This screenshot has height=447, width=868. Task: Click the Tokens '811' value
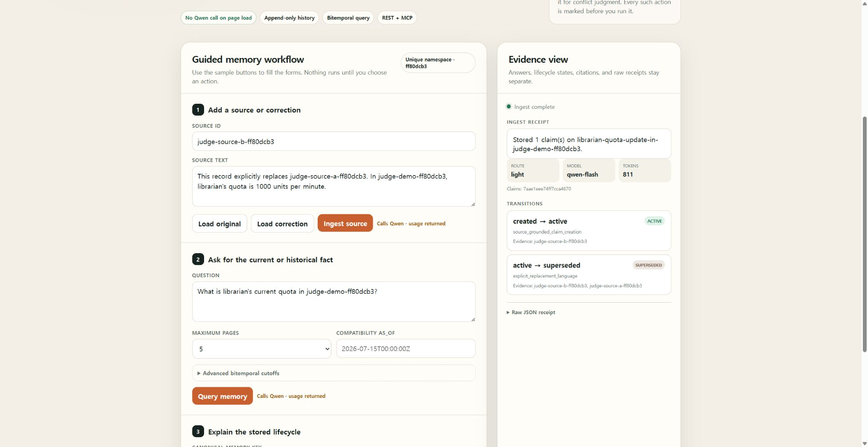[628, 175]
